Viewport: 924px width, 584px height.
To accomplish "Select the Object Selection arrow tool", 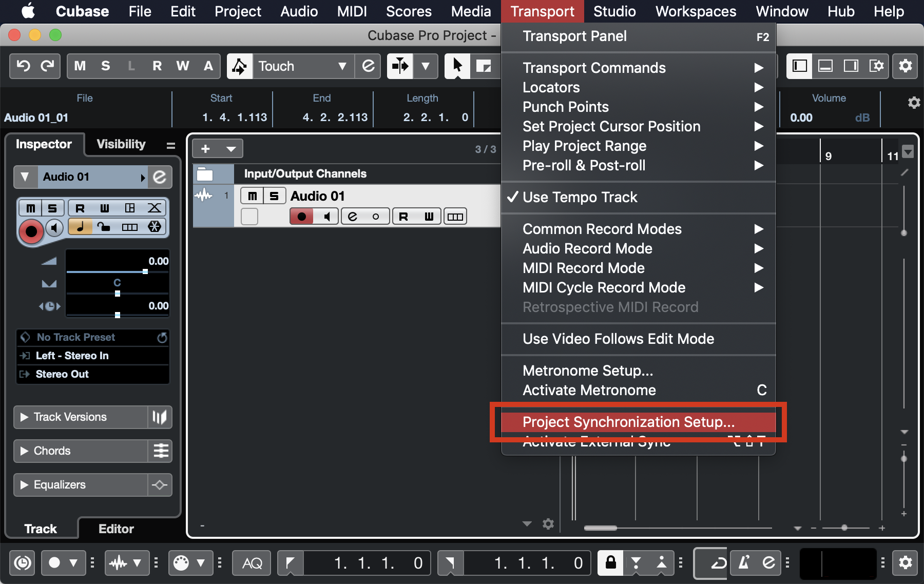I will pos(457,66).
